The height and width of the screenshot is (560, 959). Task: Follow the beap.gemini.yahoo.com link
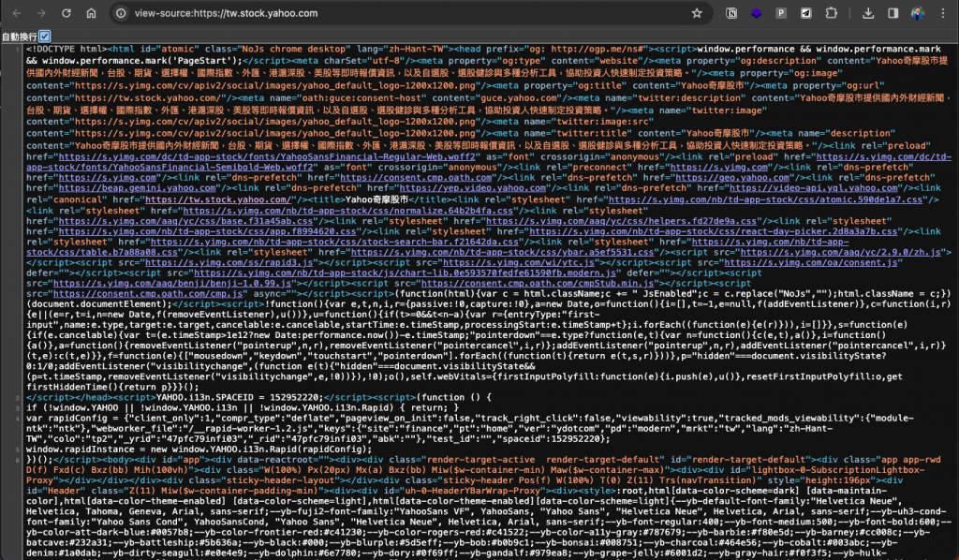[x=137, y=187]
